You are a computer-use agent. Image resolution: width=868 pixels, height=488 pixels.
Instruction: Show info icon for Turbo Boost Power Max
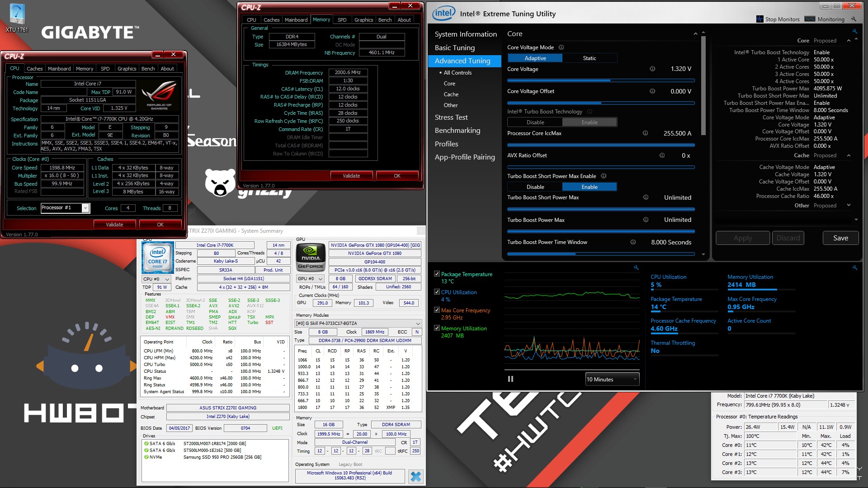[x=646, y=220]
